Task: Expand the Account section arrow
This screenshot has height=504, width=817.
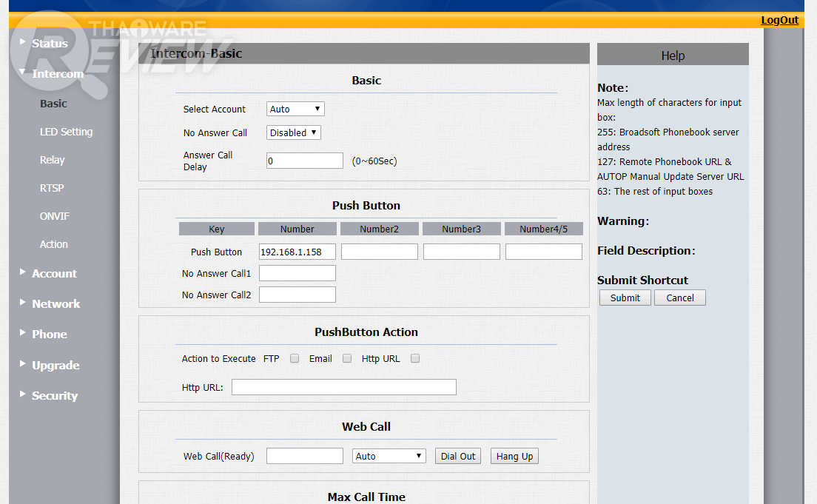Action: click(22, 272)
